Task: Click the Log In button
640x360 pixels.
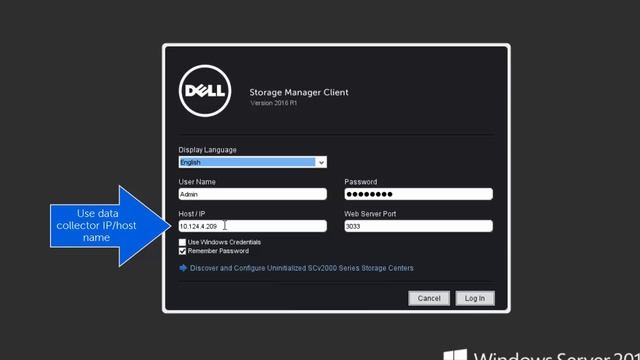Action: (475, 298)
